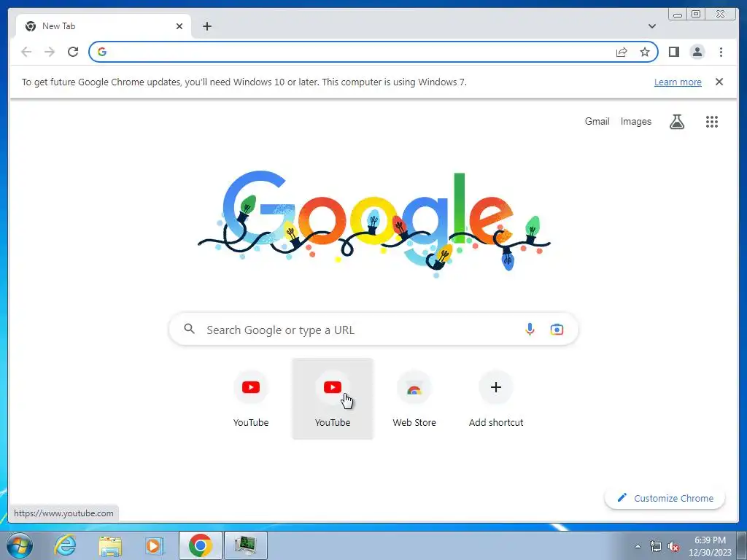Open the Google apps grid
747x560 pixels.
click(712, 122)
